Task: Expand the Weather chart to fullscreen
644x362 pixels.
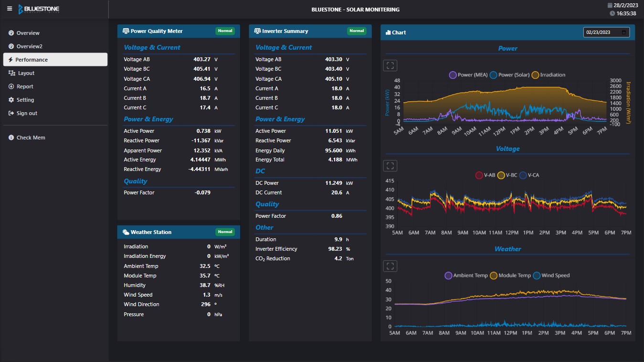Action: 390,266
